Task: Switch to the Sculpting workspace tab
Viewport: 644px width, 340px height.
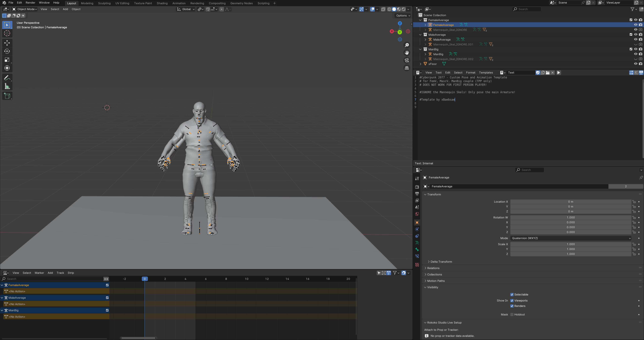Action: [104, 3]
